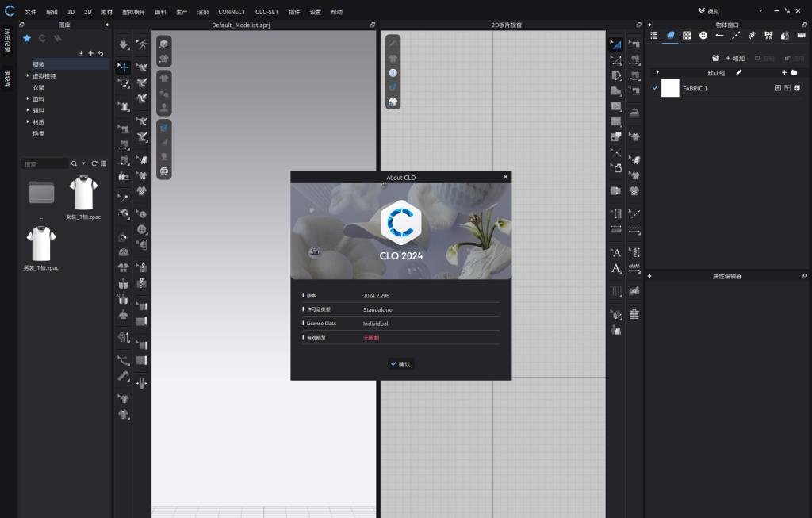Select the running avatar animation tool
This screenshot has height=518, width=812.
tap(142, 44)
